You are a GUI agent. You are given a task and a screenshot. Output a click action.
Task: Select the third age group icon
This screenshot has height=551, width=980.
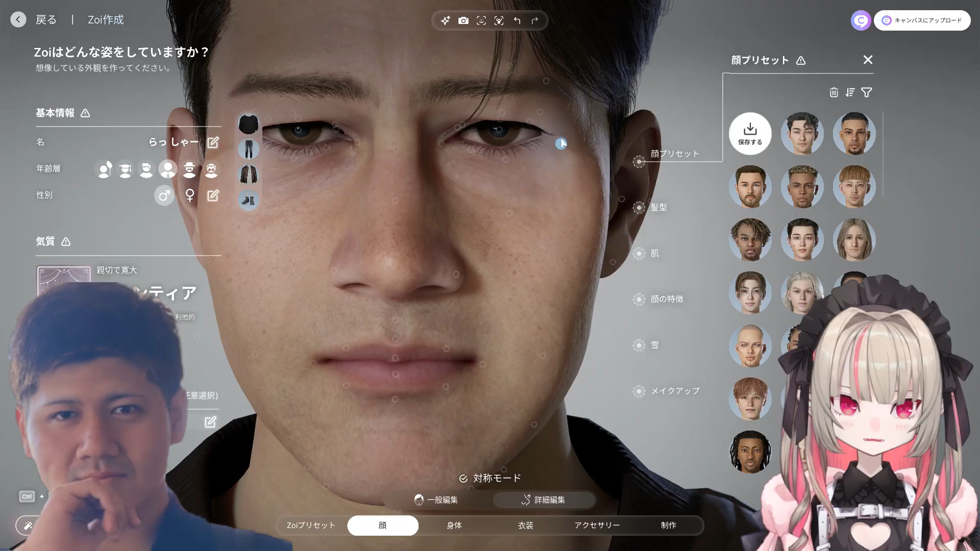(x=146, y=169)
